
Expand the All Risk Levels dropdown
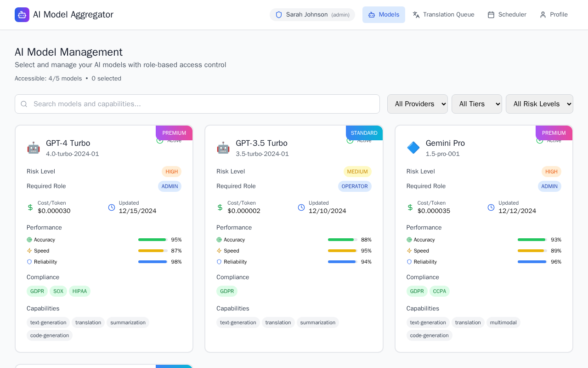coord(539,104)
